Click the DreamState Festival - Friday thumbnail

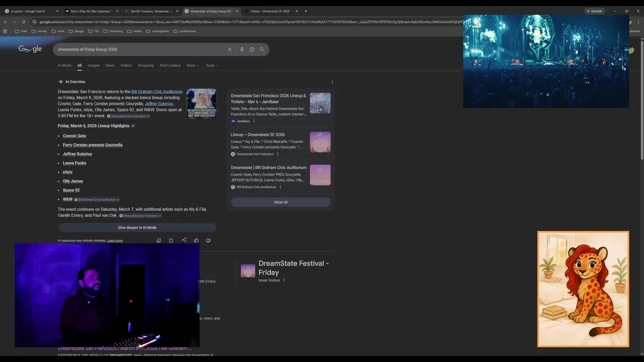pos(248,271)
